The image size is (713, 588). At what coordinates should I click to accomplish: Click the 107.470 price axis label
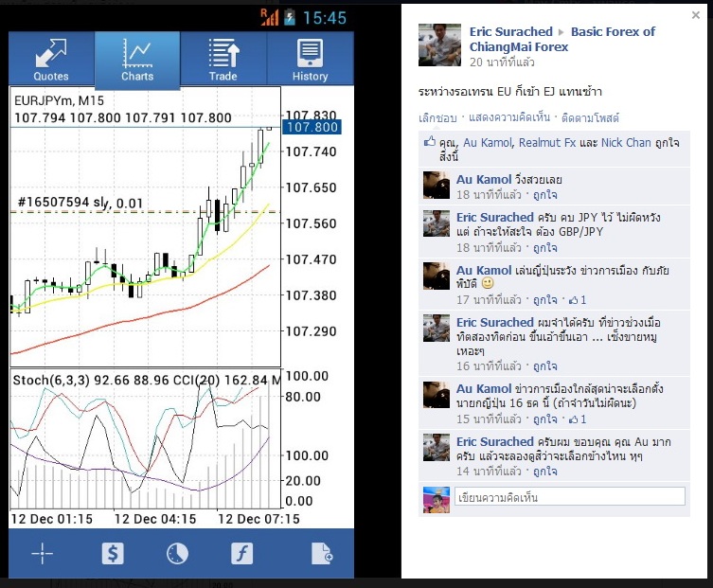point(311,259)
